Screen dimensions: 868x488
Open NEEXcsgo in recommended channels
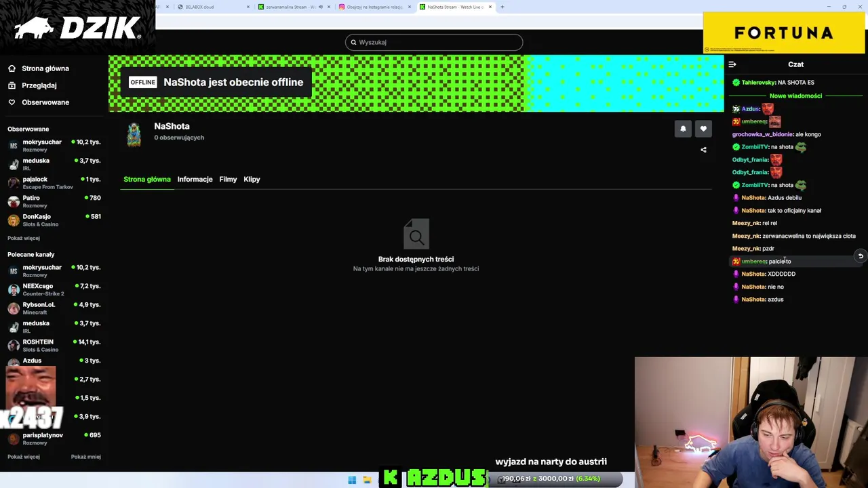(x=54, y=289)
